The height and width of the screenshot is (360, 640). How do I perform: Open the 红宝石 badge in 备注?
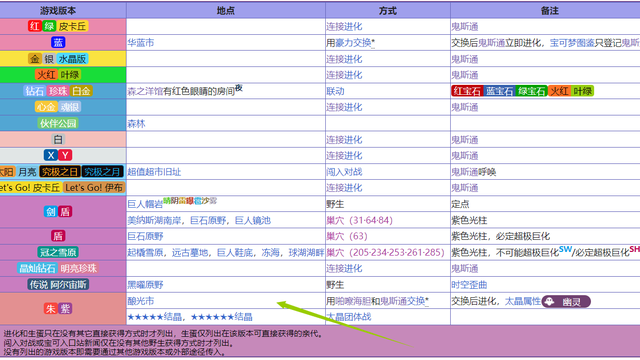click(467, 91)
